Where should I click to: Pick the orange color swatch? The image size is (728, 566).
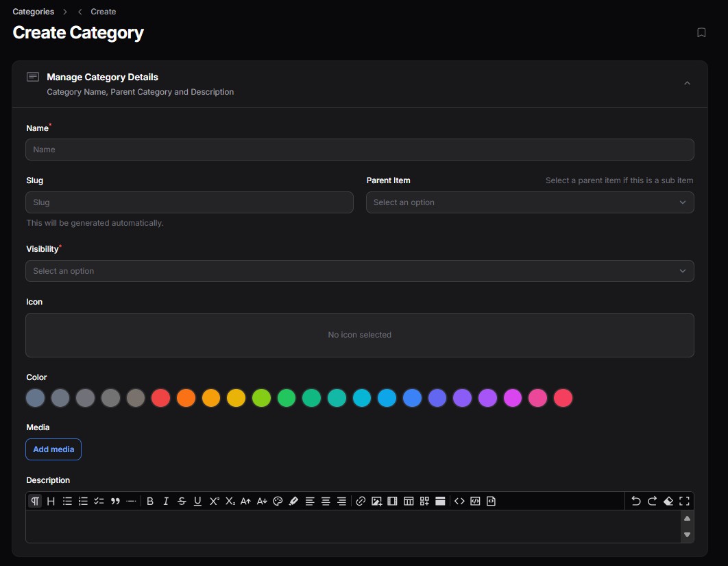186,398
